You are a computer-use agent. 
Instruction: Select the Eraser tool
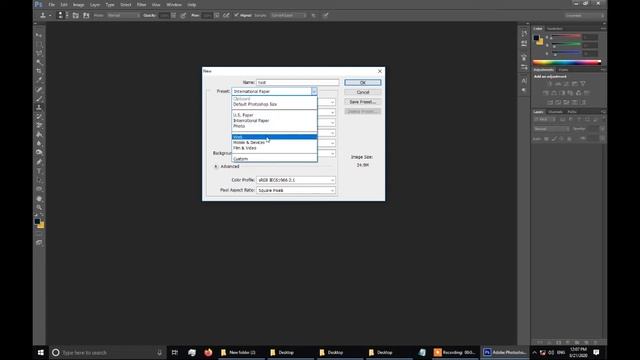click(39, 126)
